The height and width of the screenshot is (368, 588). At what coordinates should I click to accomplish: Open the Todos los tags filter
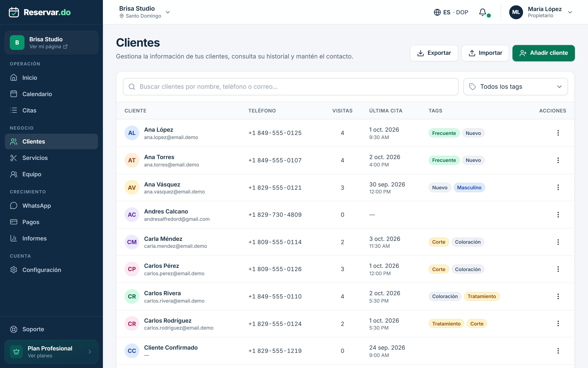(515, 87)
